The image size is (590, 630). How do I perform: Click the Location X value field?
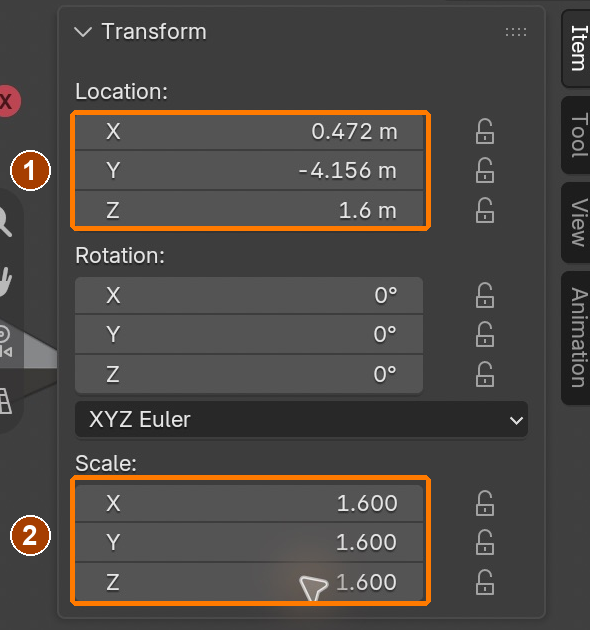pyautogui.click(x=249, y=132)
